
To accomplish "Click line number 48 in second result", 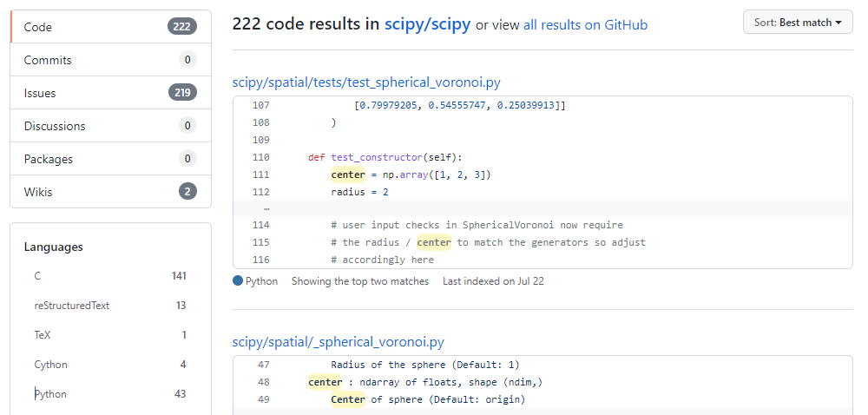I will [264, 382].
